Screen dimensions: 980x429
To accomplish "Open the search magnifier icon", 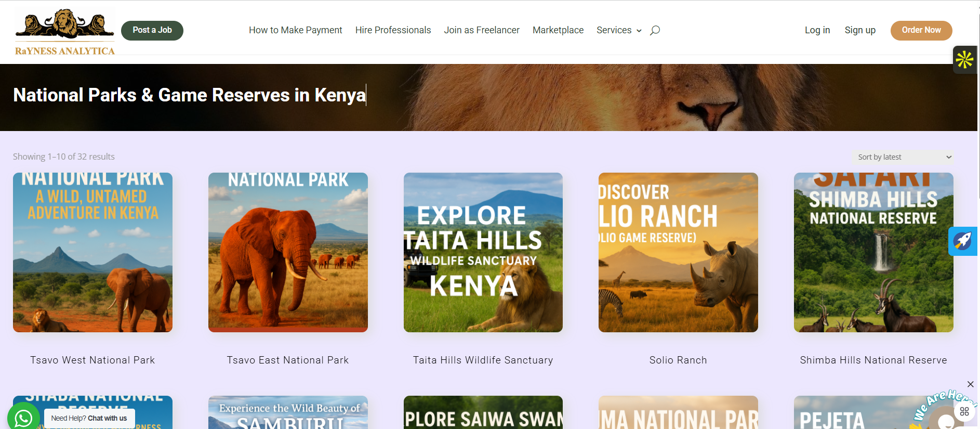I will coord(655,30).
